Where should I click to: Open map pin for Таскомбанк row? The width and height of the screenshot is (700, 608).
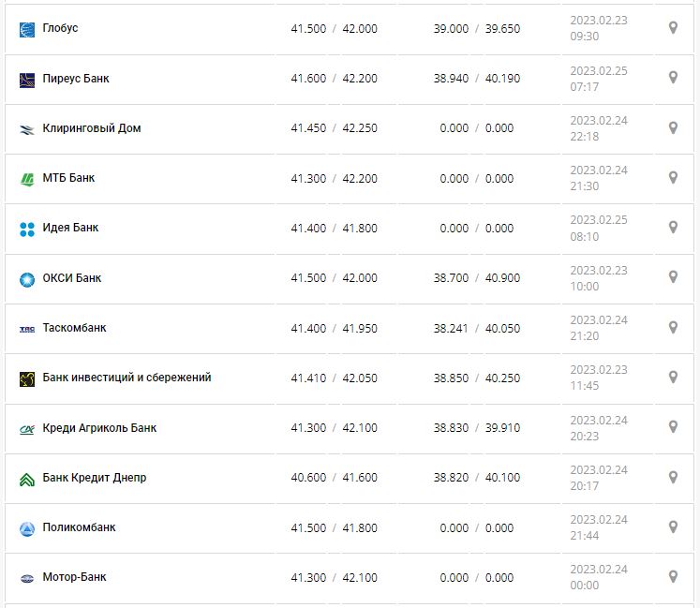[672, 327]
